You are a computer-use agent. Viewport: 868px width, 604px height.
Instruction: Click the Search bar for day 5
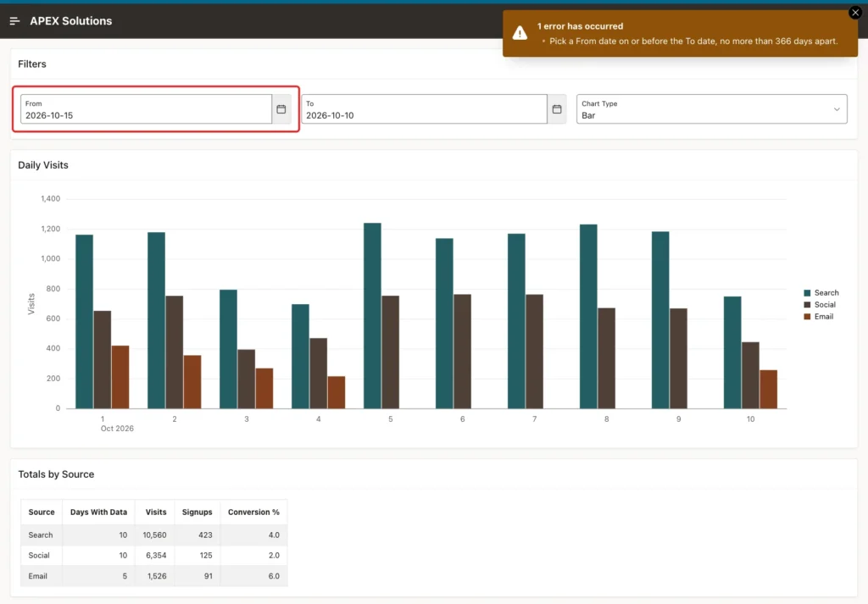pos(373,316)
